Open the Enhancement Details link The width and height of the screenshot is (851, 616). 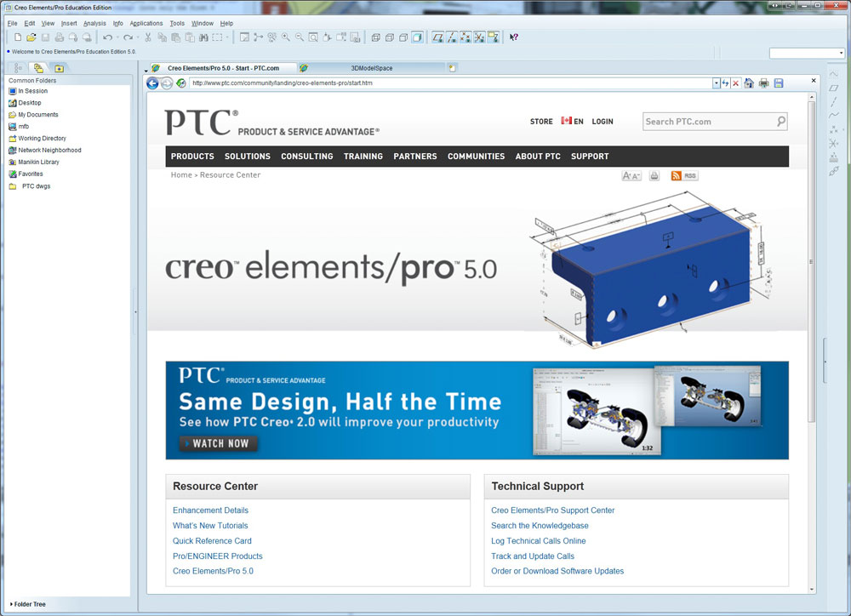point(210,510)
